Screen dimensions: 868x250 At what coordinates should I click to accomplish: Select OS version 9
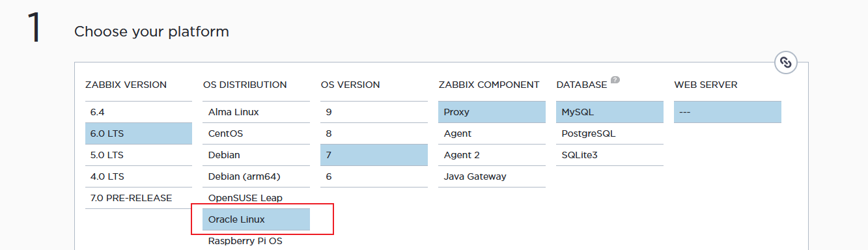click(374, 112)
